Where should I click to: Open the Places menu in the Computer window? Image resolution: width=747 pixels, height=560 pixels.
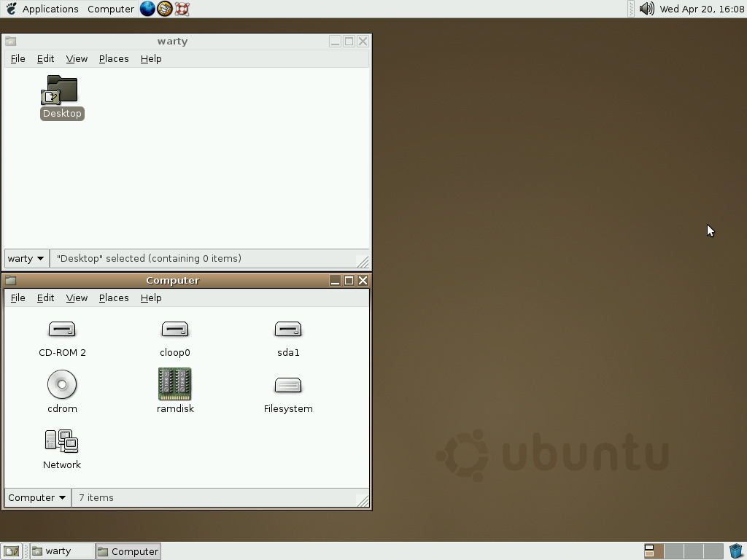pyautogui.click(x=113, y=297)
